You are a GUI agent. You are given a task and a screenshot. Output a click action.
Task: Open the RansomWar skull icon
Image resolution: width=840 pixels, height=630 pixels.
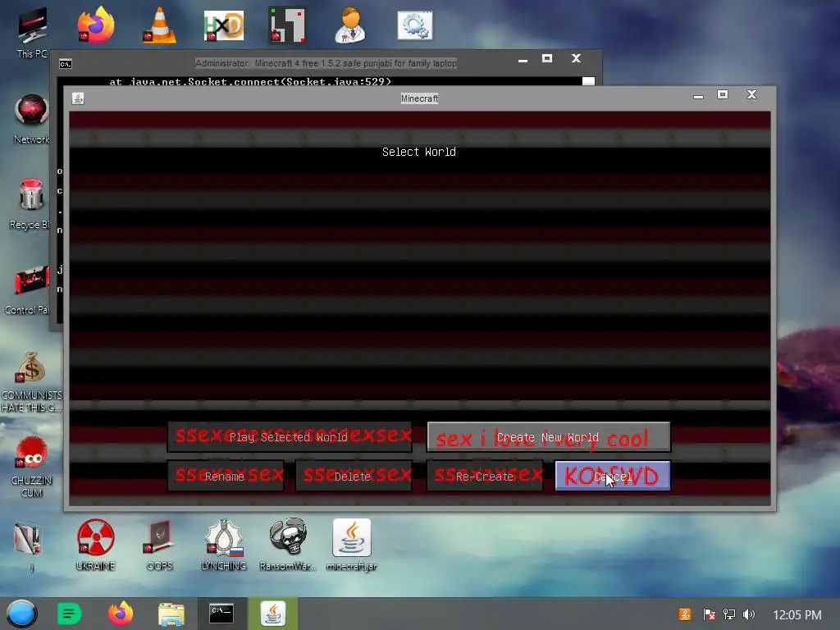click(288, 544)
